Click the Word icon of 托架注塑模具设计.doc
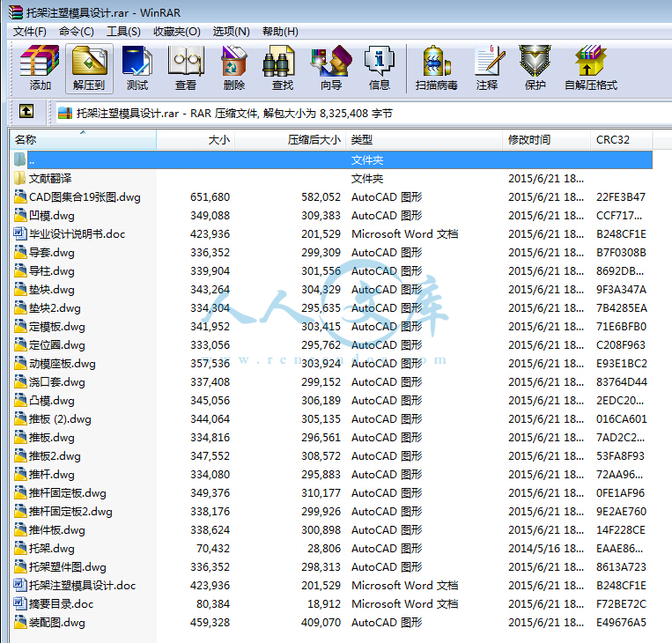 [x=19, y=585]
